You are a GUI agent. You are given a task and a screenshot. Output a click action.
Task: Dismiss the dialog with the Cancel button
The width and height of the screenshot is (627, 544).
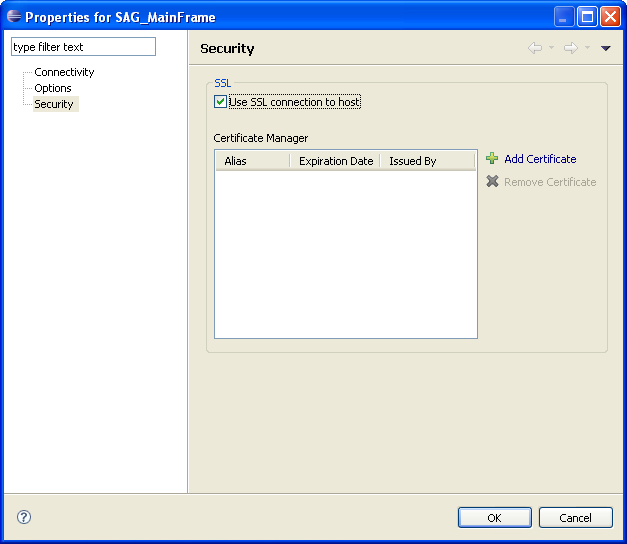[575, 518]
